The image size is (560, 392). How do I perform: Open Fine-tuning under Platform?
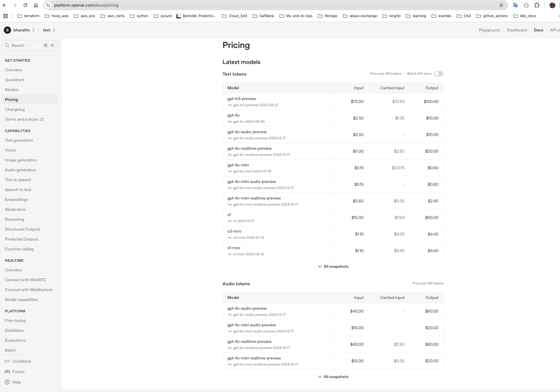pyautogui.click(x=15, y=320)
